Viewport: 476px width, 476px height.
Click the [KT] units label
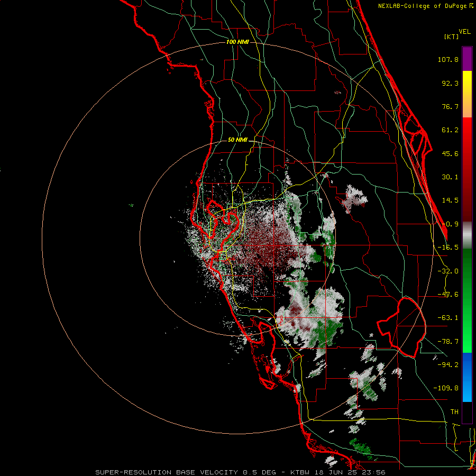click(x=452, y=36)
